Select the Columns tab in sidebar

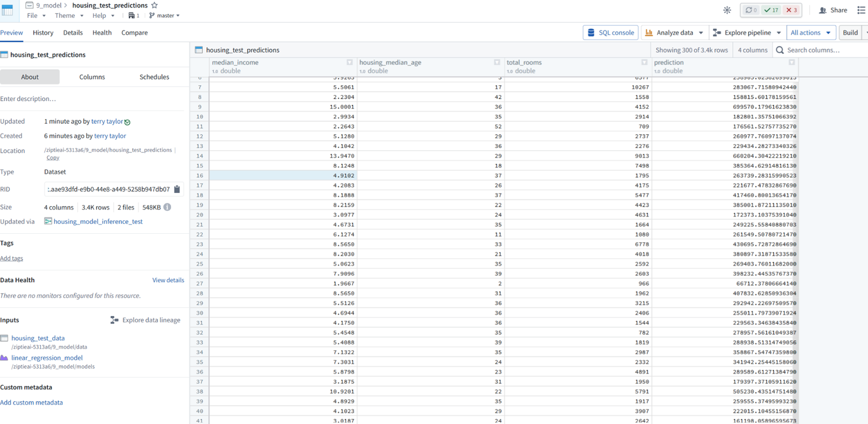(92, 77)
